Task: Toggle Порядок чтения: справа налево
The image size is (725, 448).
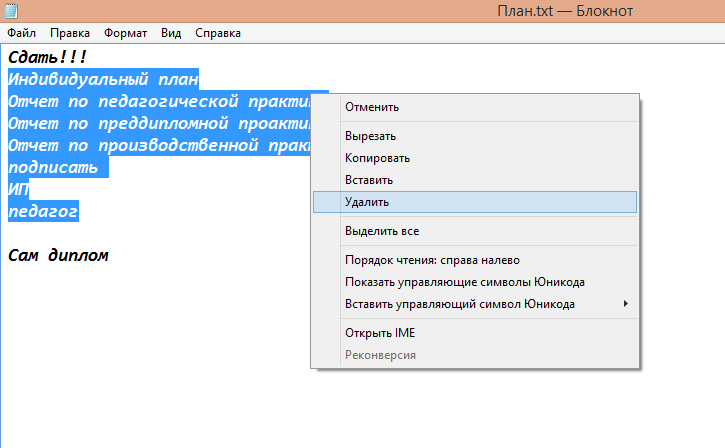Action: tap(432, 260)
